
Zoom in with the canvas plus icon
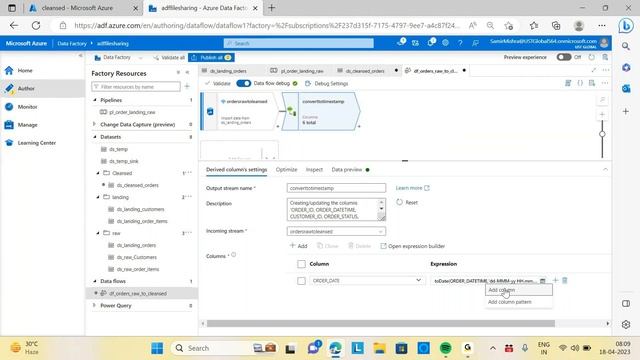(x=602, y=115)
